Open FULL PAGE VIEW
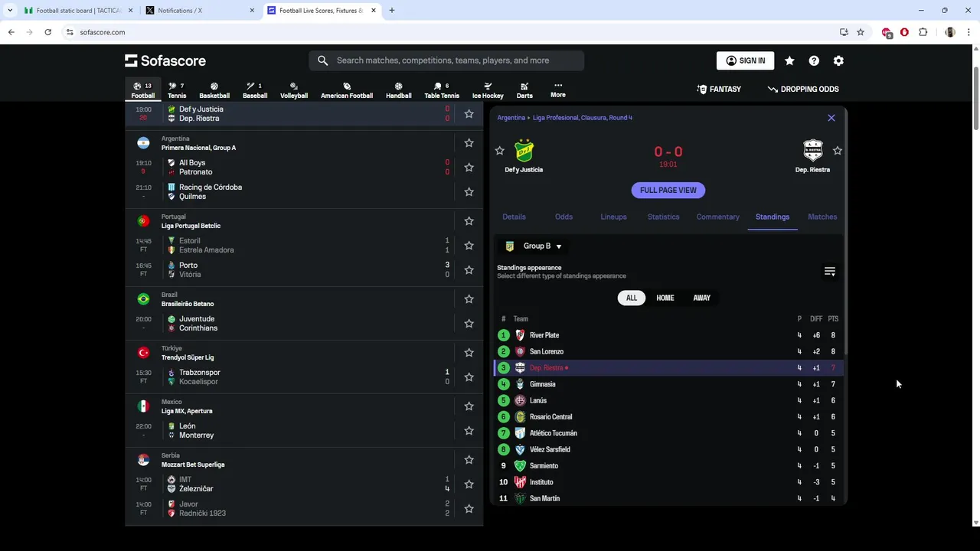 668,190
